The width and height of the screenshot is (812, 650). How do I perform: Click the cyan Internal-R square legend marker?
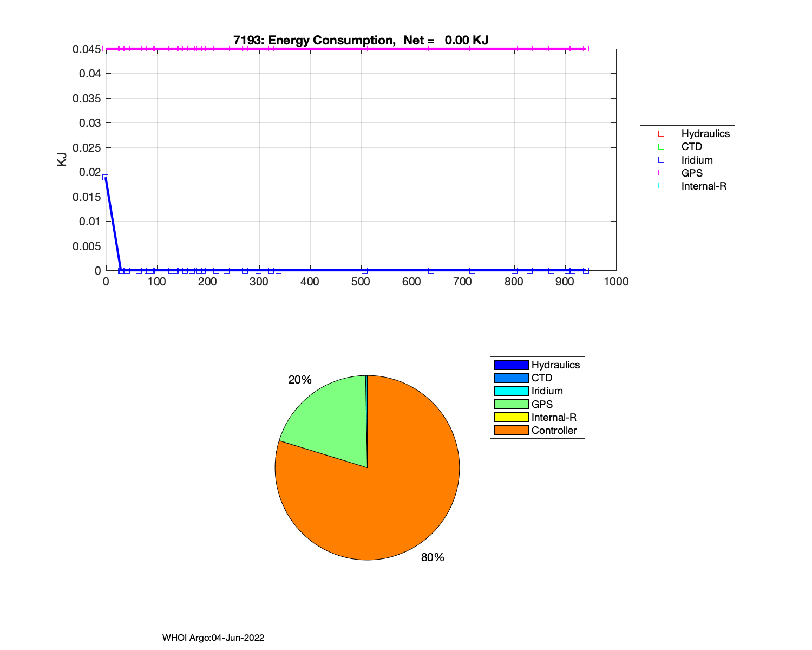point(661,186)
